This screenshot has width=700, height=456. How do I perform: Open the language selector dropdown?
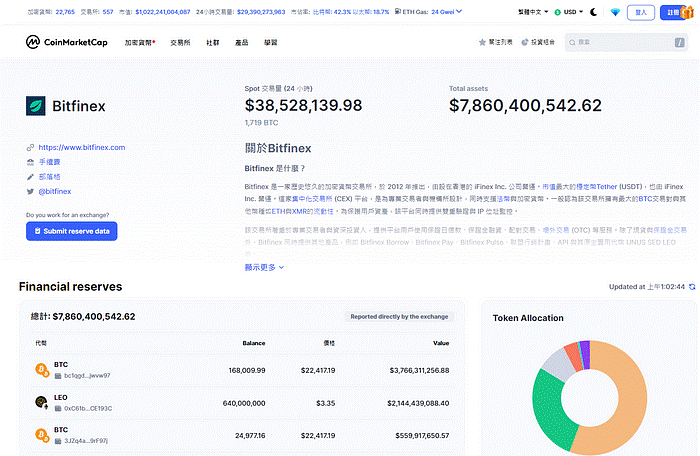(x=533, y=12)
